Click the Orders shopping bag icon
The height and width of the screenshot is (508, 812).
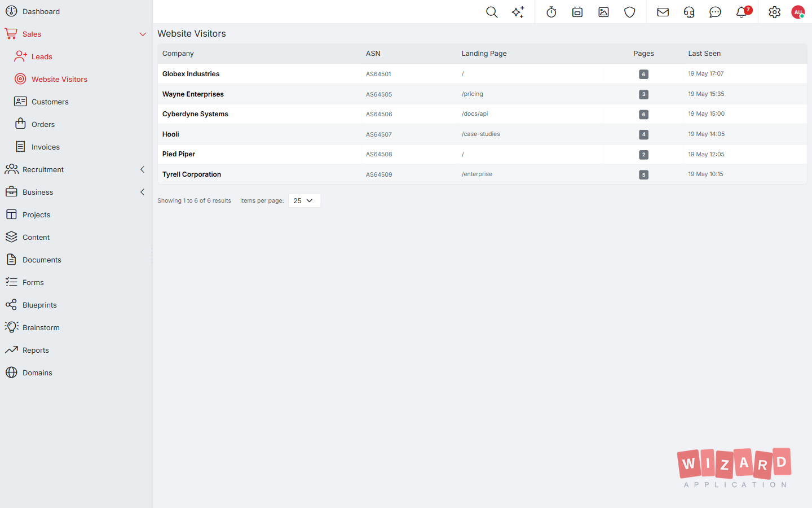point(20,124)
